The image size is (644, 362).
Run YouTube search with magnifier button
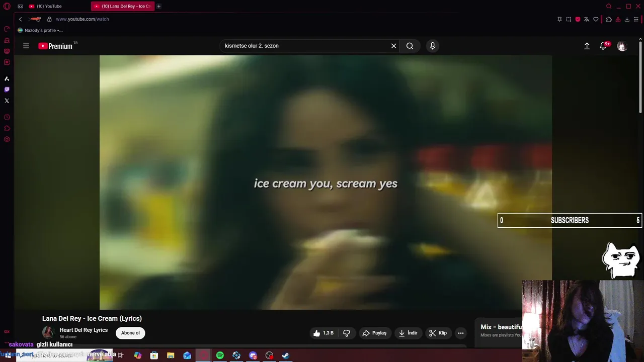(x=410, y=46)
